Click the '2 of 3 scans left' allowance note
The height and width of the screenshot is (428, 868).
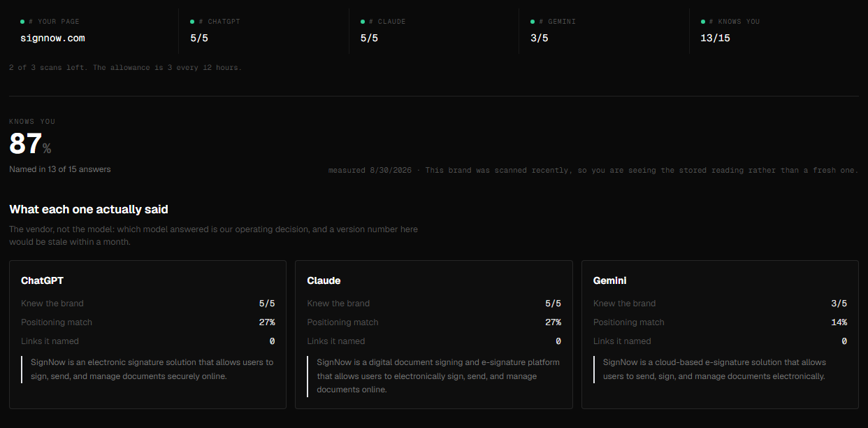(x=125, y=68)
